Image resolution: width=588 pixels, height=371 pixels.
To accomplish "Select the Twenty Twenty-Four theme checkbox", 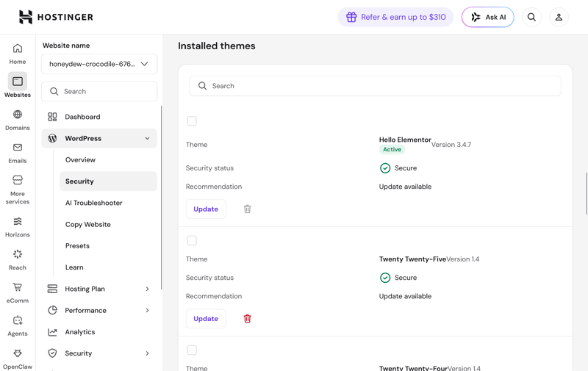I will pos(192,350).
